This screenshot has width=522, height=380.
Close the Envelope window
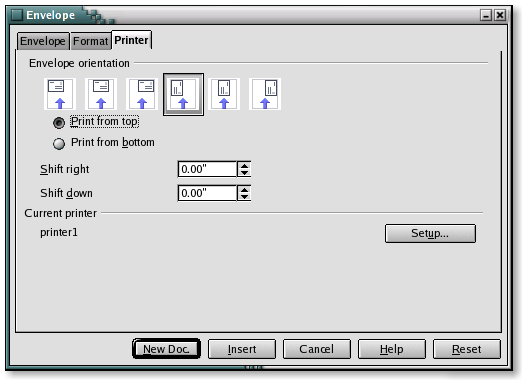(500, 15)
